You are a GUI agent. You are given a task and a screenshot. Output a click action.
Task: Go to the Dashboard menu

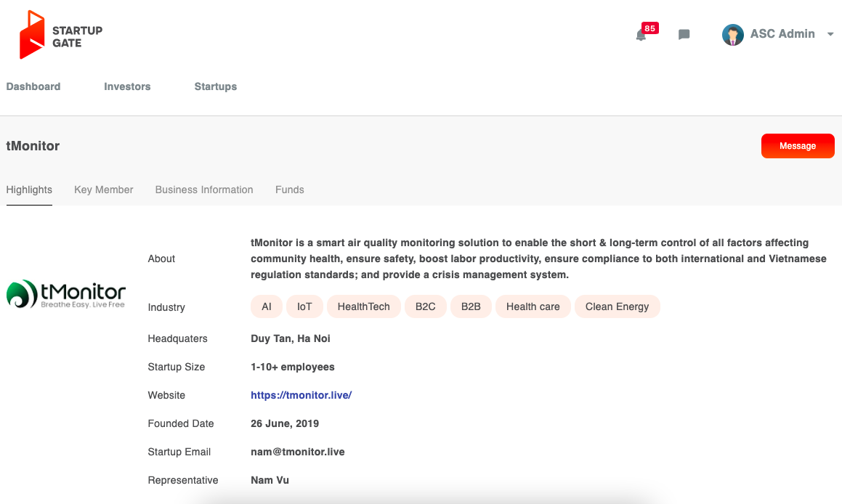tap(33, 86)
